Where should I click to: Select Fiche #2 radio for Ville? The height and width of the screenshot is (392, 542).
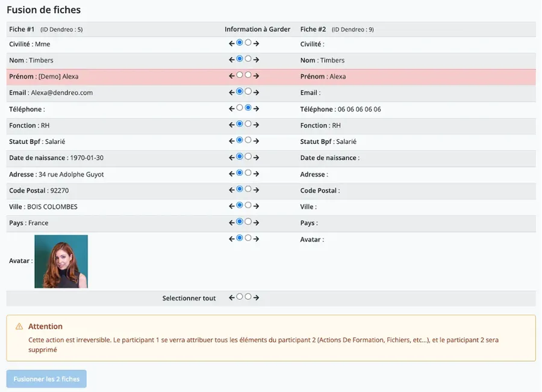[248, 205]
